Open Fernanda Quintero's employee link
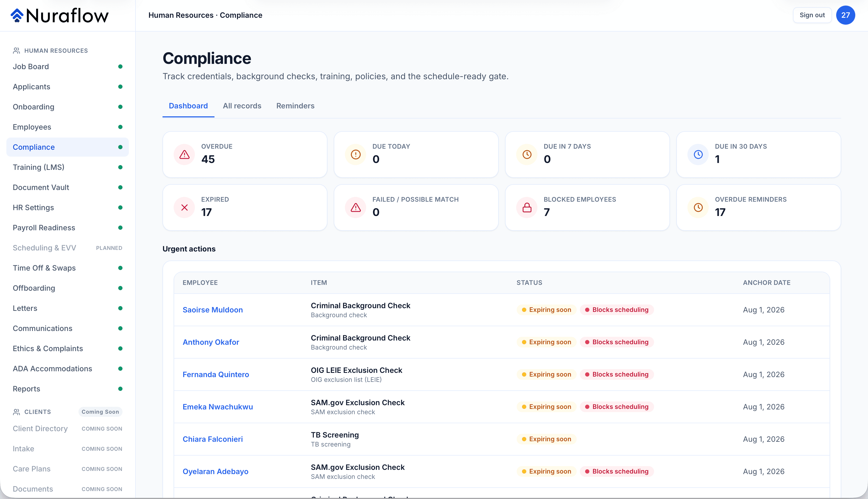The width and height of the screenshot is (868, 499). [216, 375]
